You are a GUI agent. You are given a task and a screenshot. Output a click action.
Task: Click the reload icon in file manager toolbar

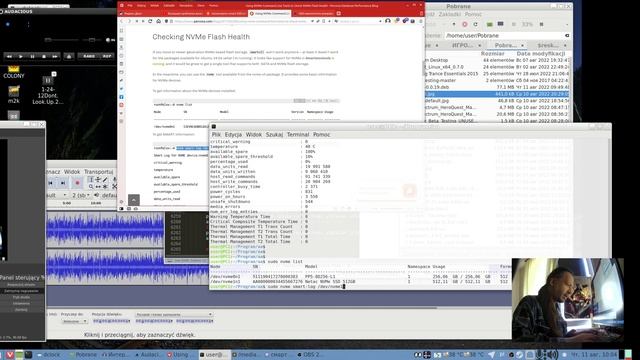pos(476,24)
